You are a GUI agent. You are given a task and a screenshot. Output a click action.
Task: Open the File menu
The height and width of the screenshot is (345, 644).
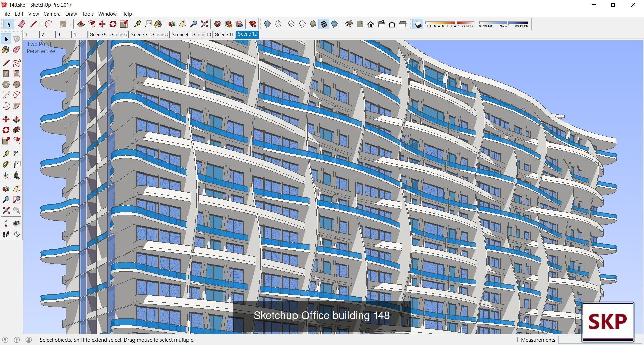pos(6,14)
